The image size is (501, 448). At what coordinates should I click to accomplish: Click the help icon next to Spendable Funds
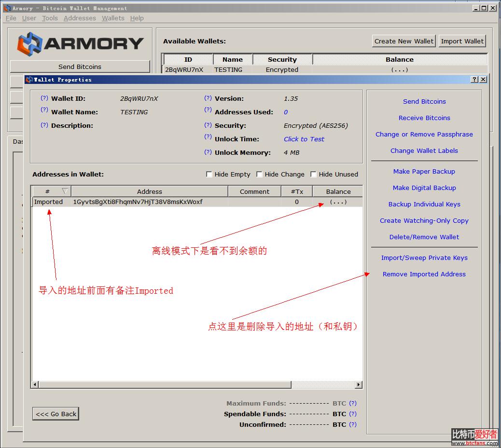[x=353, y=414]
